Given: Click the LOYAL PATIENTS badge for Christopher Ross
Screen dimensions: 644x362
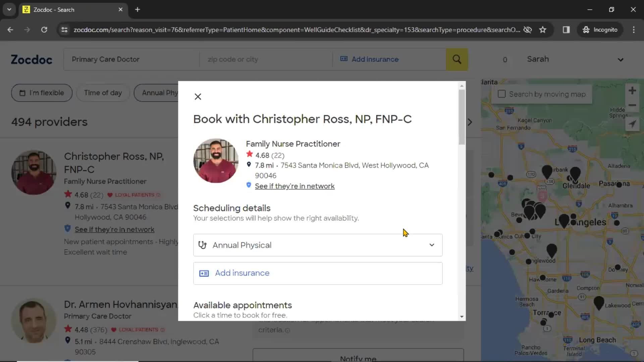Looking at the screenshot, I should tap(134, 195).
